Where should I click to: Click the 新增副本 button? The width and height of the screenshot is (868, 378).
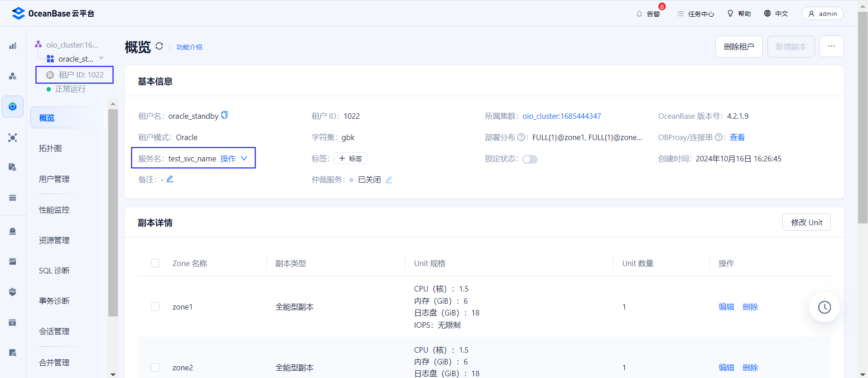(791, 47)
